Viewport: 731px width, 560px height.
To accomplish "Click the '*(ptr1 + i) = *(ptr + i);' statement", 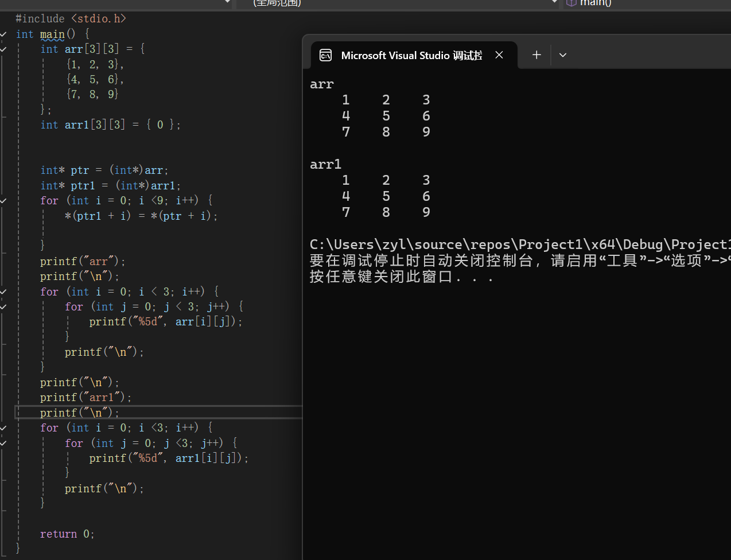I will coord(141,216).
